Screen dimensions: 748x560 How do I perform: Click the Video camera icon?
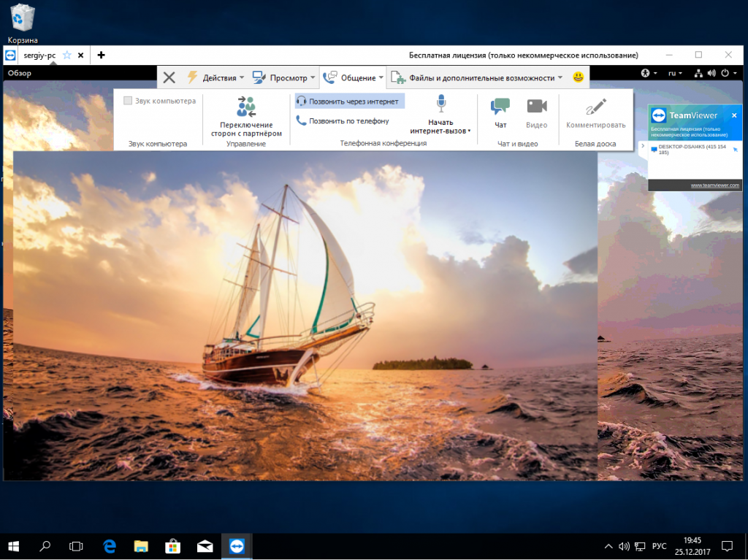537,107
